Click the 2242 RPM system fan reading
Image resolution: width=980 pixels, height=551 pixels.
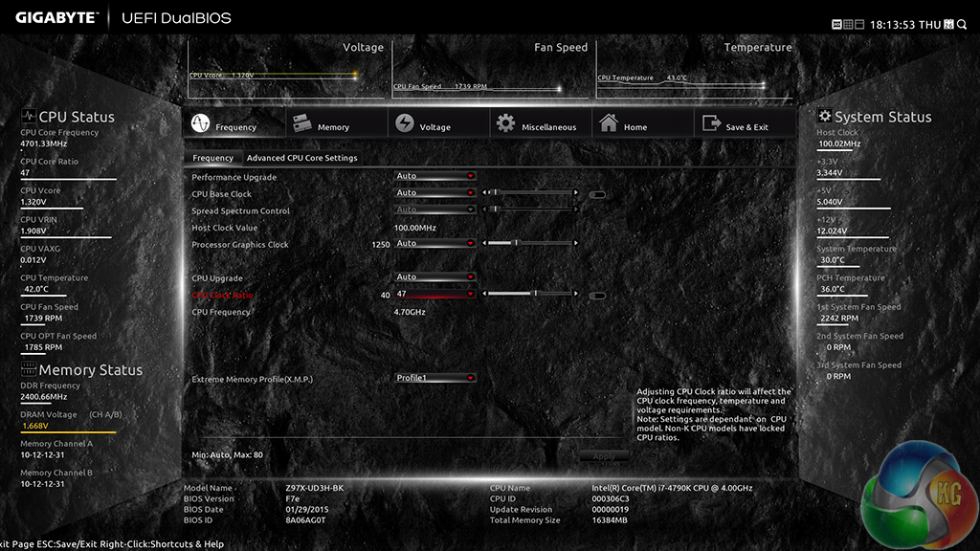pyautogui.click(x=839, y=319)
